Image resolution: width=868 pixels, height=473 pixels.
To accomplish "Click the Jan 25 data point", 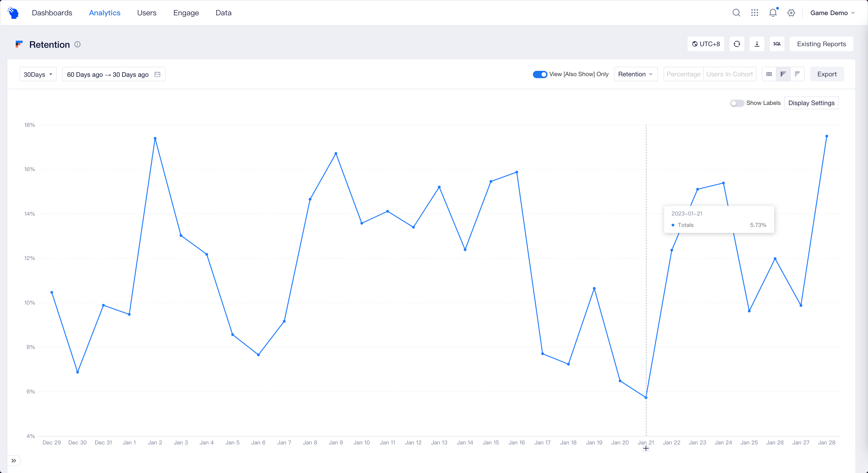I will (x=749, y=311).
